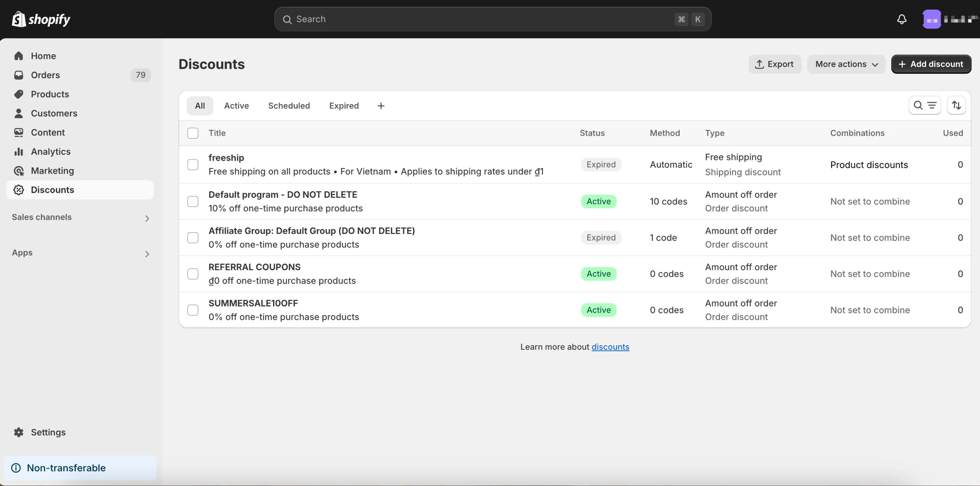Open the SUMMERSALE10OFF discount title

pos(253,303)
